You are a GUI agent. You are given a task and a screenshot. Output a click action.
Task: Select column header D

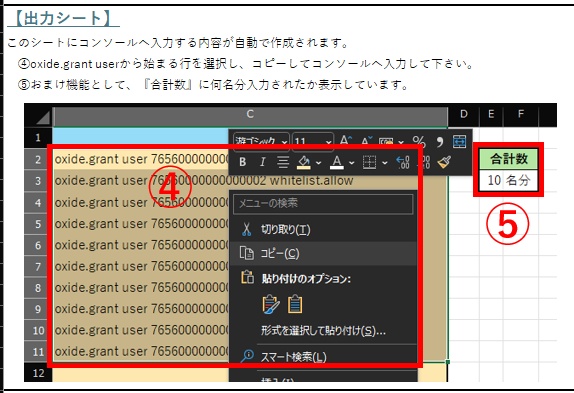click(x=463, y=114)
